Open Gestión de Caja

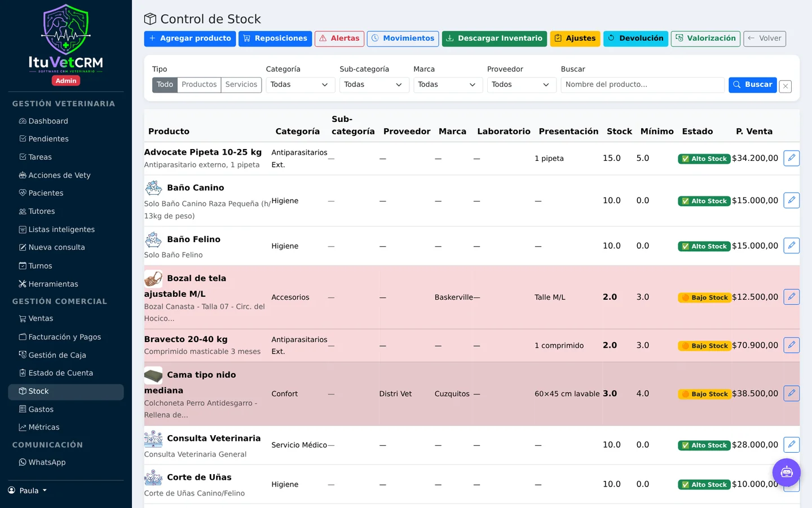tap(66, 355)
